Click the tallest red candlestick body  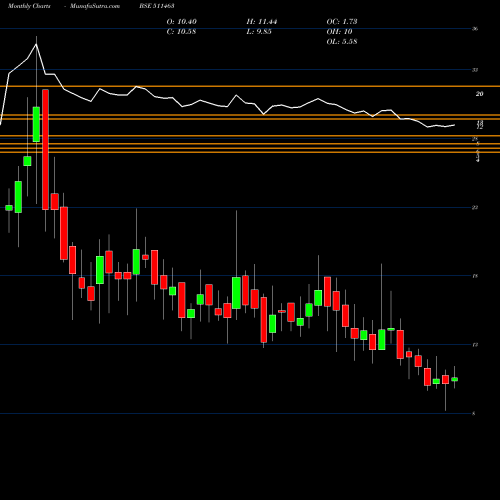pos(45,150)
